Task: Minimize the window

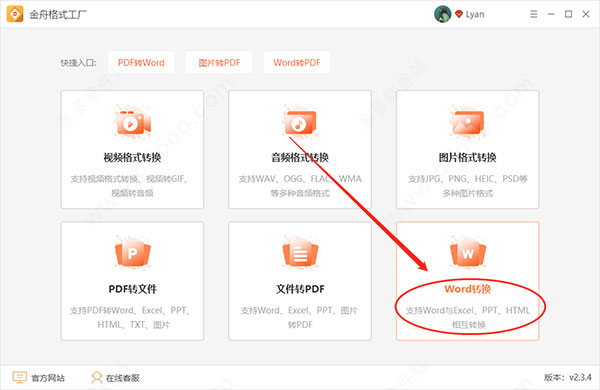Action: [x=551, y=14]
